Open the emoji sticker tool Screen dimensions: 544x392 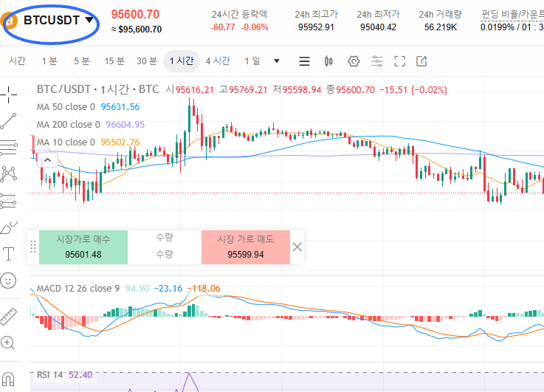coord(9,281)
